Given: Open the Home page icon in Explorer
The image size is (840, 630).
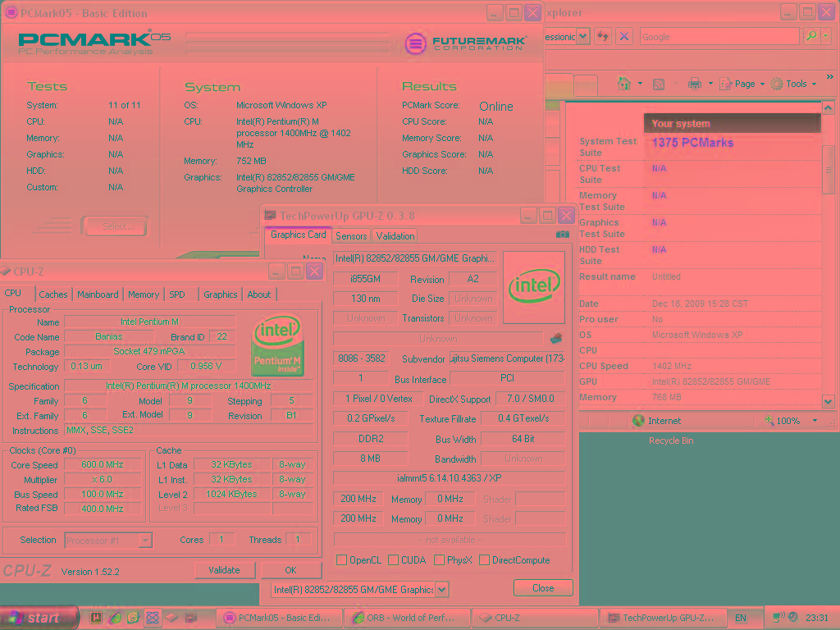Looking at the screenshot, I should tap(623, 84).
